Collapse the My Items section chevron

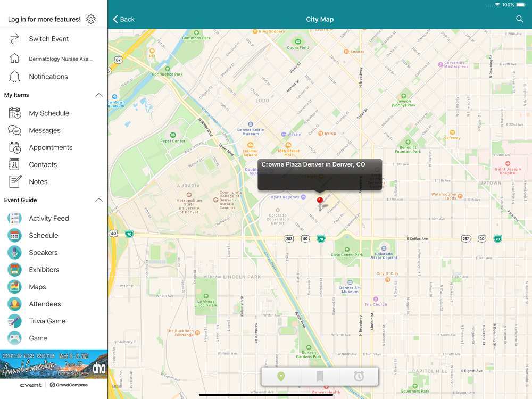click(x=99, y=95)
